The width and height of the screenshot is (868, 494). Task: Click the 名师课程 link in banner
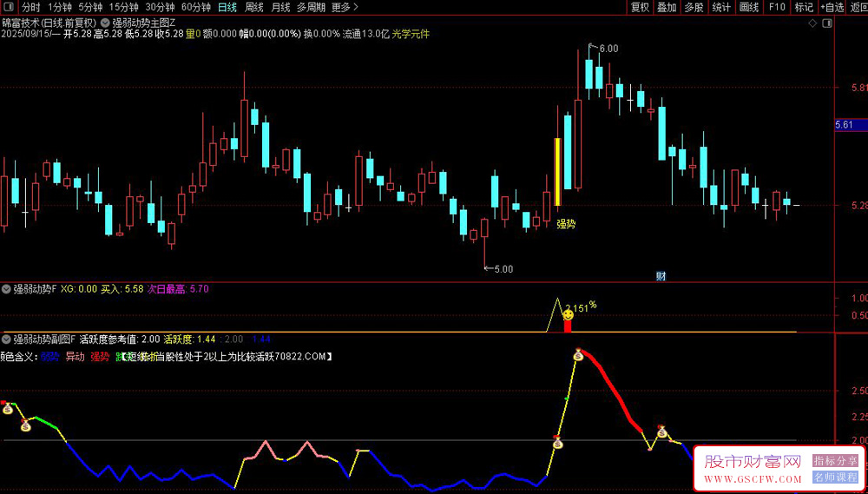835,477
